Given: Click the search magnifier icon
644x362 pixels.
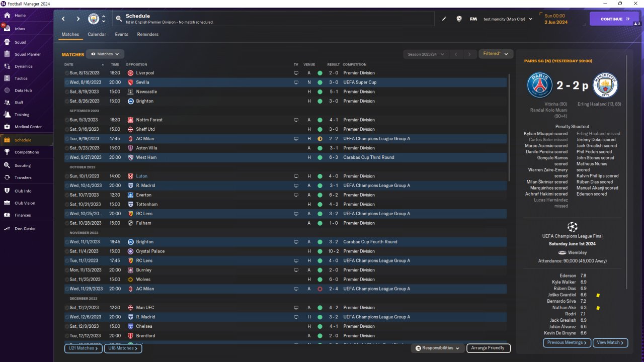Looking at the screenshot, I should (x=119, y=19).
